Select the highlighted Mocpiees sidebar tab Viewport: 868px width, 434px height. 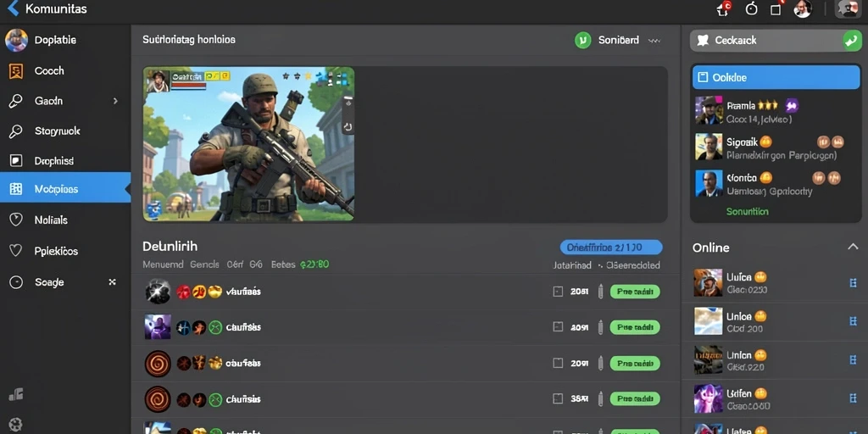tap(65, 189)
